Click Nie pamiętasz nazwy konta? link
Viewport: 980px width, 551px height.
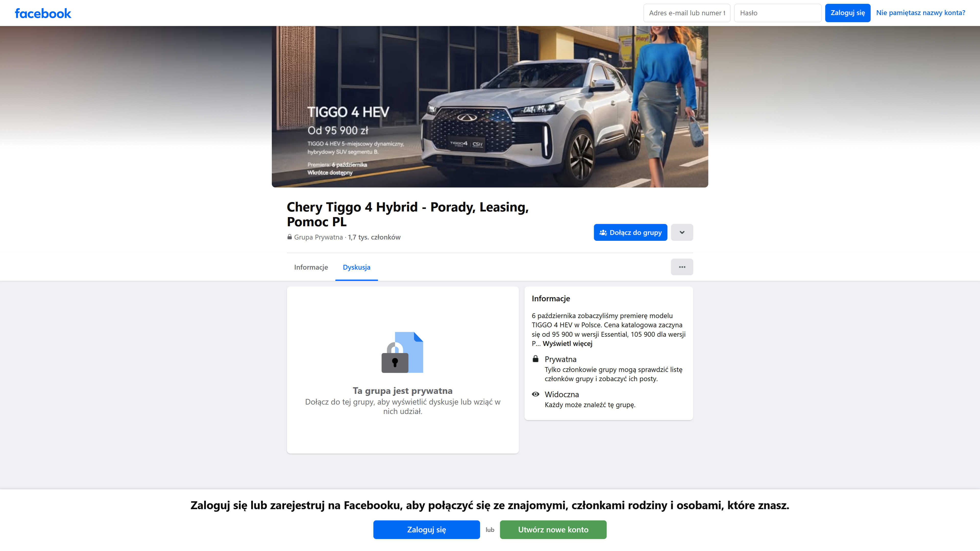click(920, 13)
